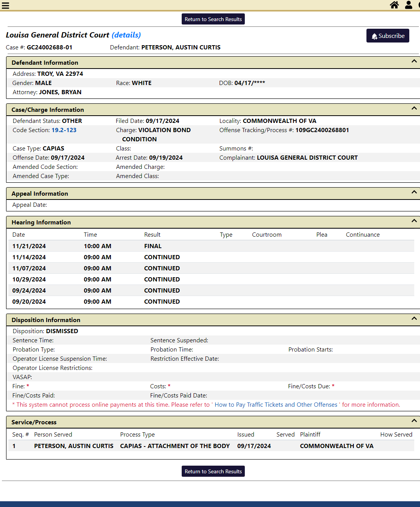This screenshot has height=507, width=420.
Task: Click arrest date 09/19/2024
Action: pos(166,158)
